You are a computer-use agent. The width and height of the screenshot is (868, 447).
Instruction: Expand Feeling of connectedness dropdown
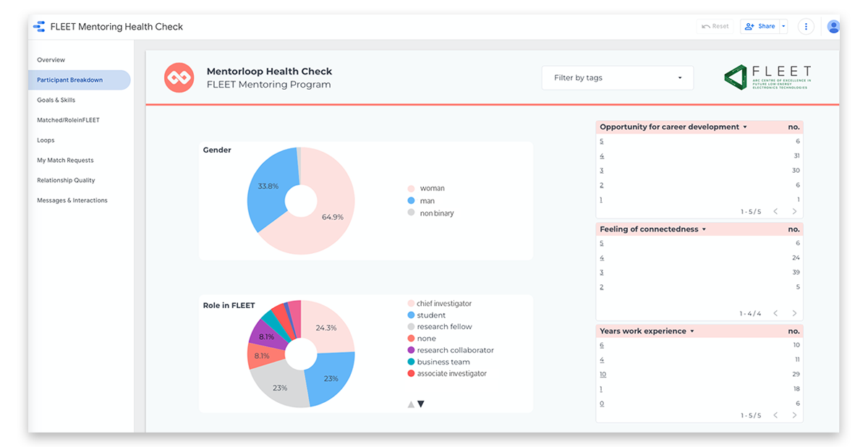[705, 229]
